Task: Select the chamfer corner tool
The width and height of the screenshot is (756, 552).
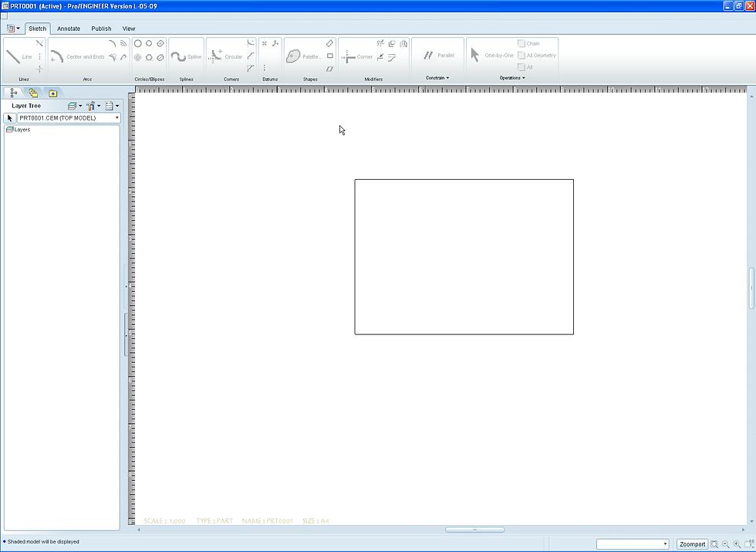Action: (x=250, y=69)
